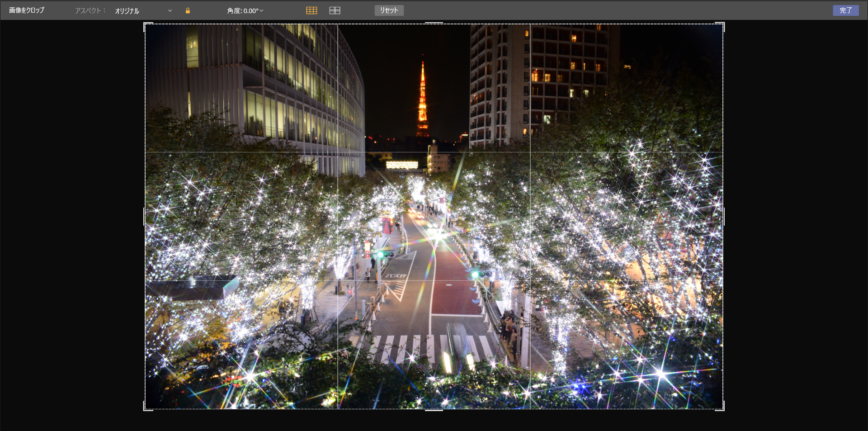Image resolution: width=868 pixels, height=431 pixels.
Task: Click the bottom-right crop corner handle
Action: (723, 409)
